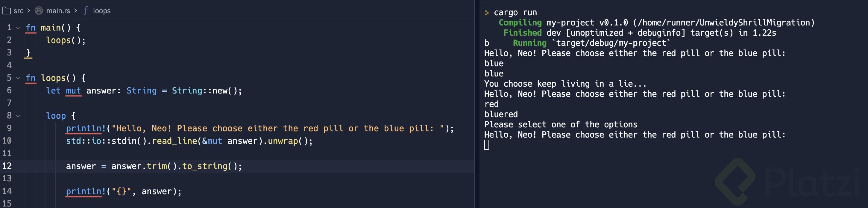Select the loops symbol breadcrumb
This screenshot has height=208, width=868.
(x=101, y=11)
